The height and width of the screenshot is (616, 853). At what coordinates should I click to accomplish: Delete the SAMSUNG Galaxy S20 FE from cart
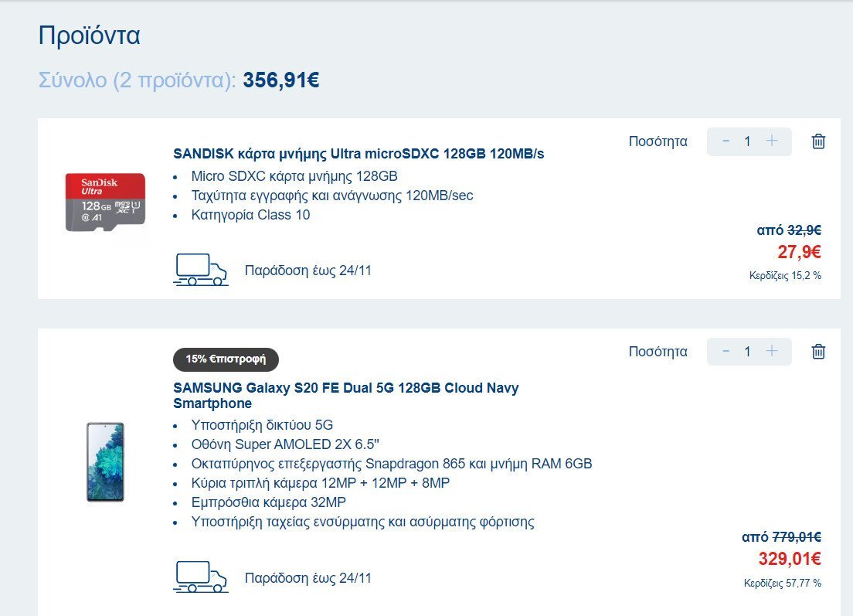tap(818, 352)
